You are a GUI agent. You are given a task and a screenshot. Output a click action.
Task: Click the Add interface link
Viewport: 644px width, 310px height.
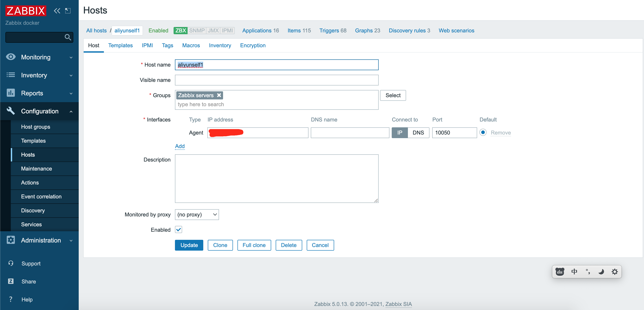(x=180, y=146)
